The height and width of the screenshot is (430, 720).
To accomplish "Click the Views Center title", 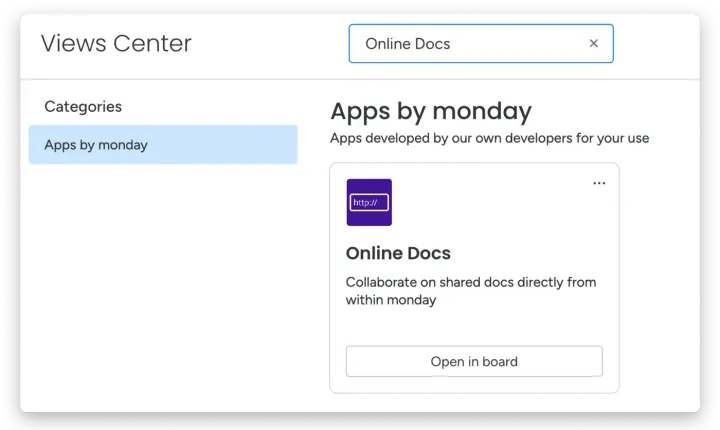I will [x=116, y=44].
